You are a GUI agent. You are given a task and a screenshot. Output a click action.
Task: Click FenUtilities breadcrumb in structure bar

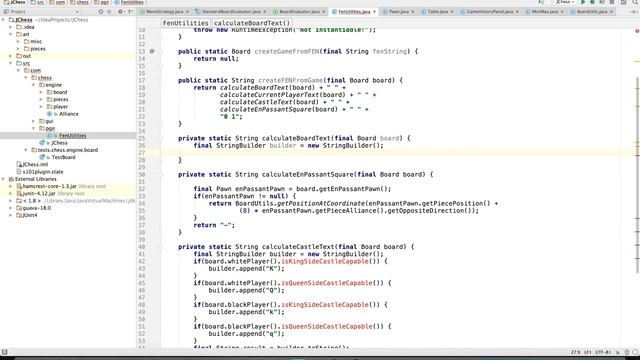coord(185,23)
